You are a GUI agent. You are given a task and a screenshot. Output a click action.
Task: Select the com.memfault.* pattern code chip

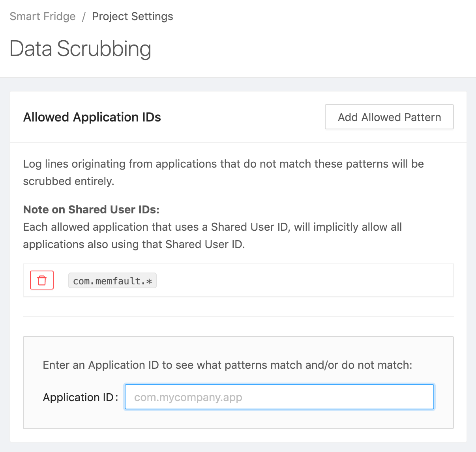(112, 281)
